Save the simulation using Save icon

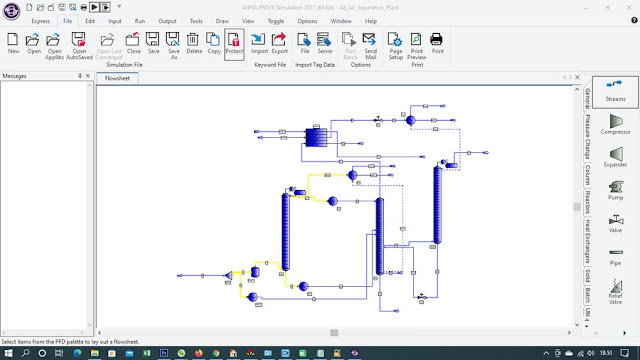(x=153, y=43)
